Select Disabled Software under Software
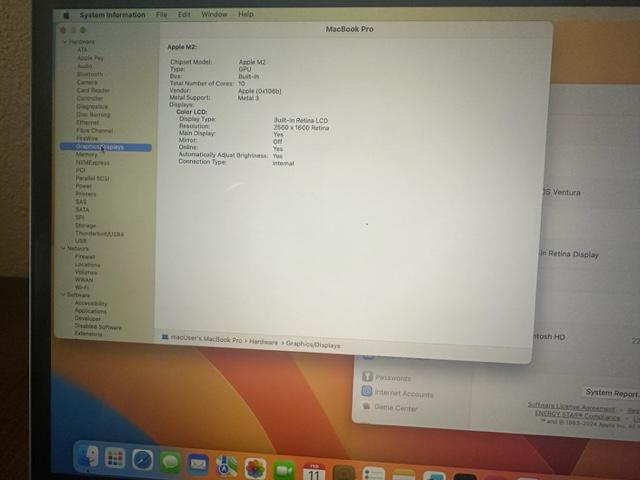Viewport: 640px width, 480px height. coord(98,327)
